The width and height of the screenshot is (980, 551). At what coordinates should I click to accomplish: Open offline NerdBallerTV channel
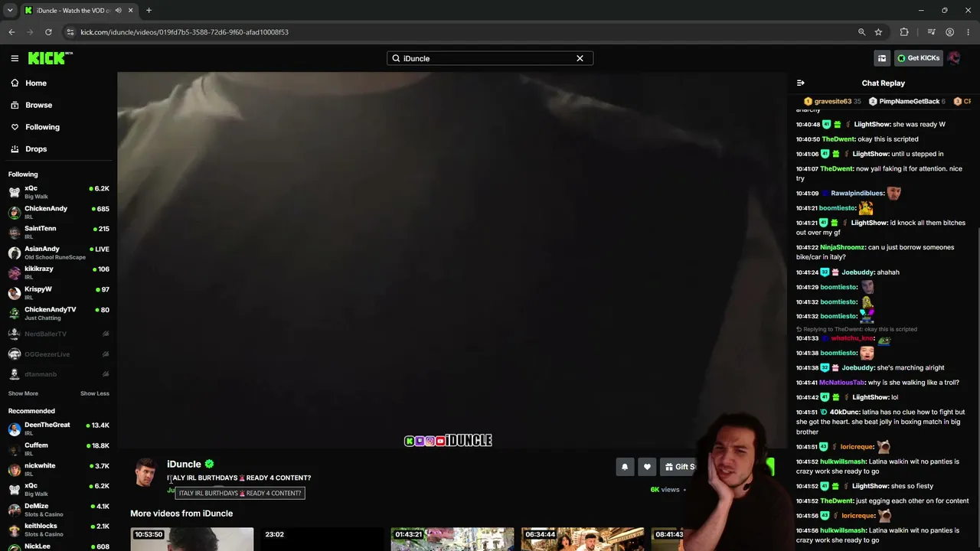point(58,334)
